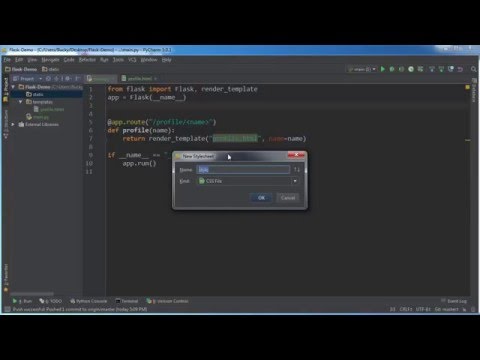Hide the Project panel with the pin icon
This screenshot has width=480, height=360.
pos(77,79)
